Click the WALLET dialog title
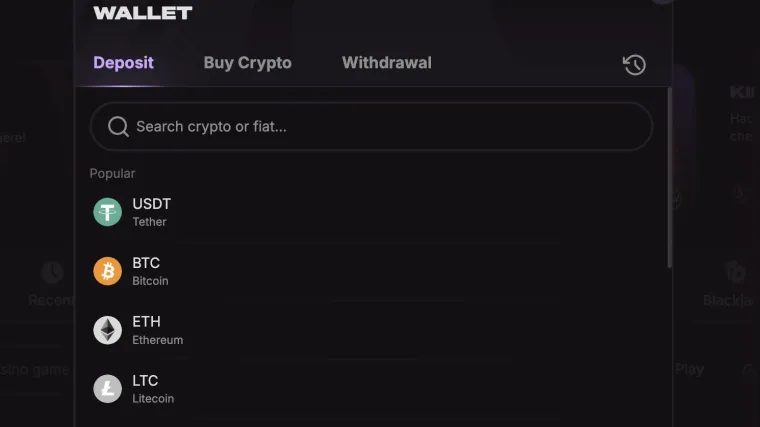 click(x=142, y=13)
